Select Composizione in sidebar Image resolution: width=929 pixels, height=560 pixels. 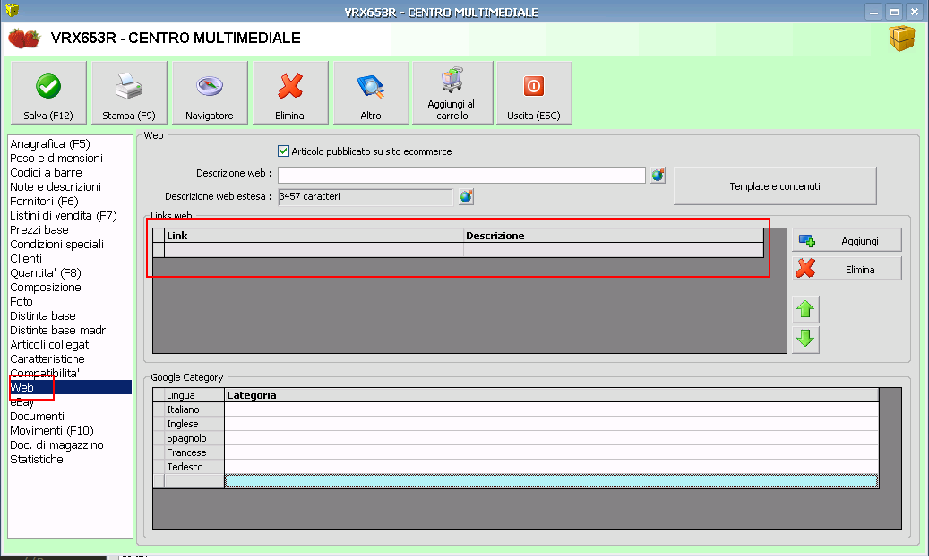point(45,288)
